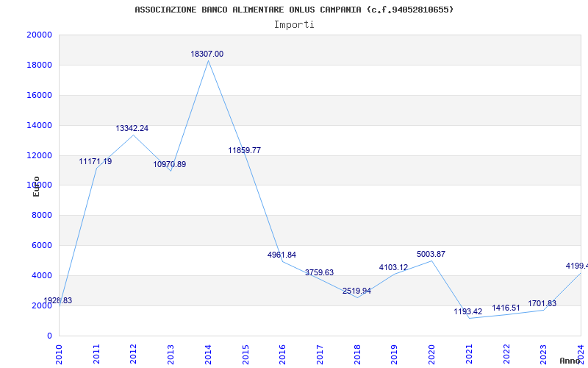
Task: Click the y-axis value 14000
Action: tap(39, 125)
